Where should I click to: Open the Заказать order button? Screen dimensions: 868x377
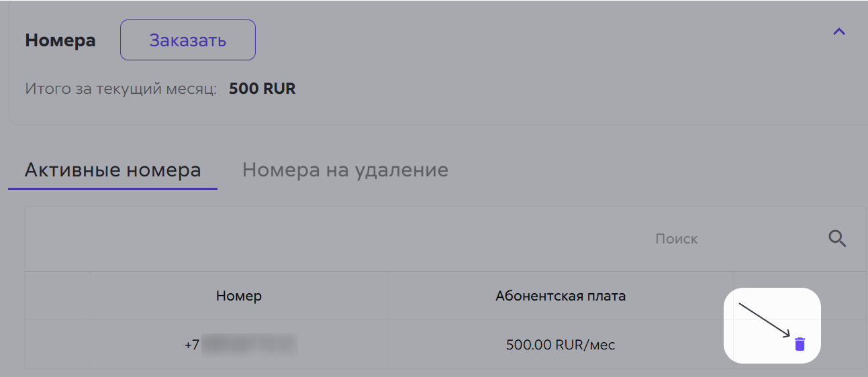click(x=188, y=40)
